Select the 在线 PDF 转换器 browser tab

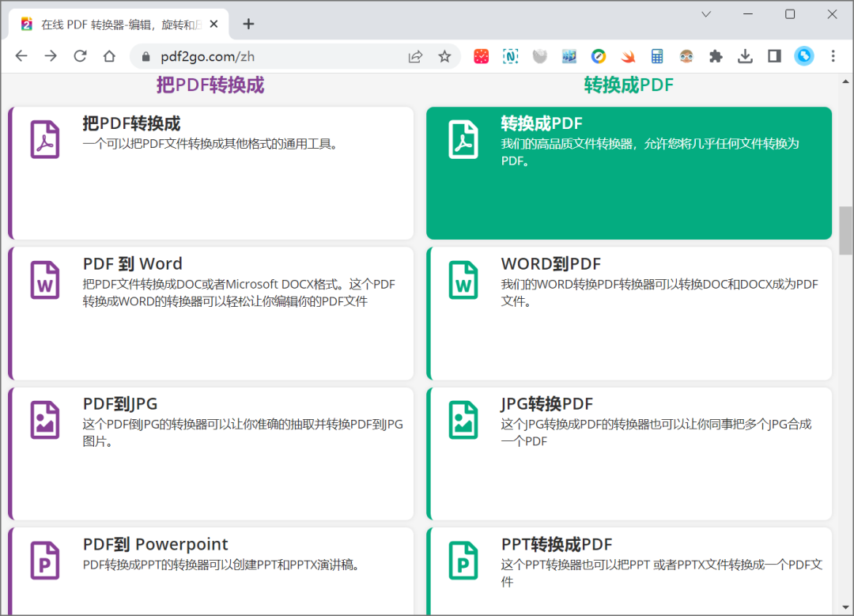(x=119, y=25)
